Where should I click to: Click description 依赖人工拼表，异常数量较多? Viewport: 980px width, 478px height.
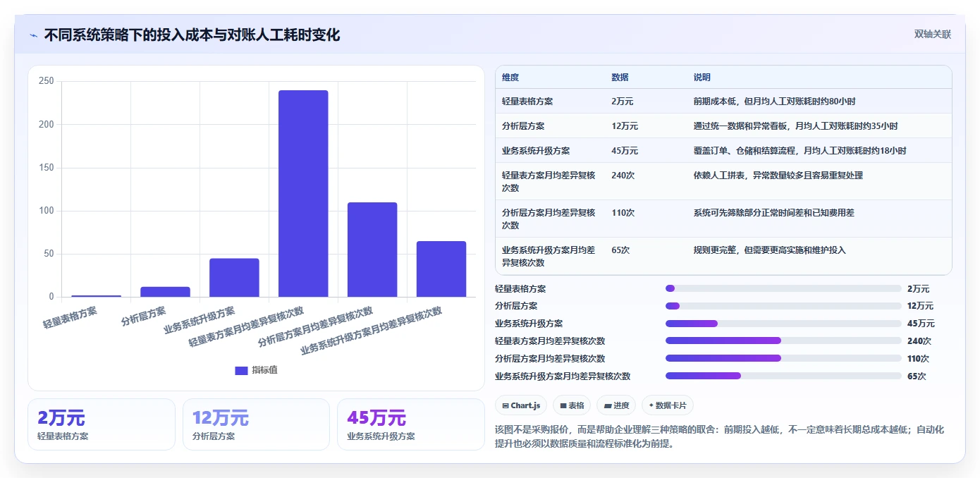[778, 176]
